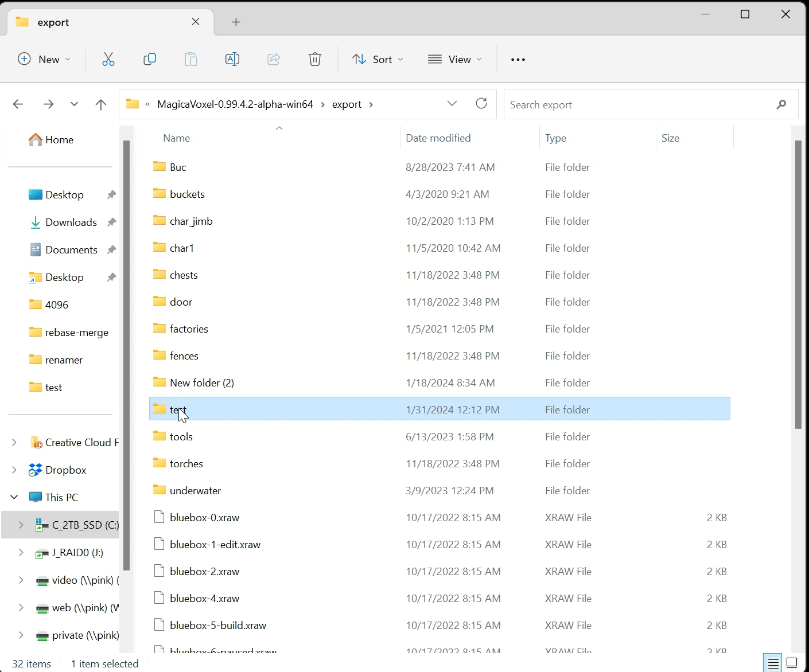809x672 pixels.
Task: Click the Delete trash can icon
Action: coord(315,59)
